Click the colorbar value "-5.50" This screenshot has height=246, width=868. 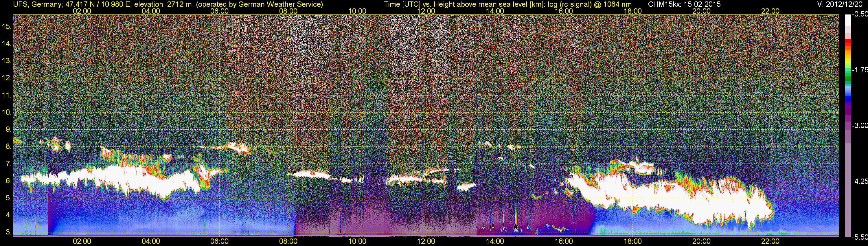860,237
